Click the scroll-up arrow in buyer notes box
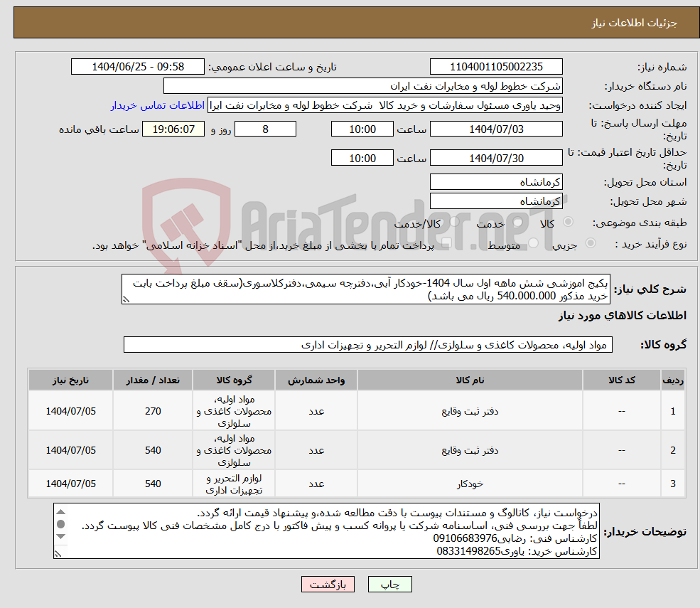This screenshot has width=700, height=608. click(x=61, y=512)
